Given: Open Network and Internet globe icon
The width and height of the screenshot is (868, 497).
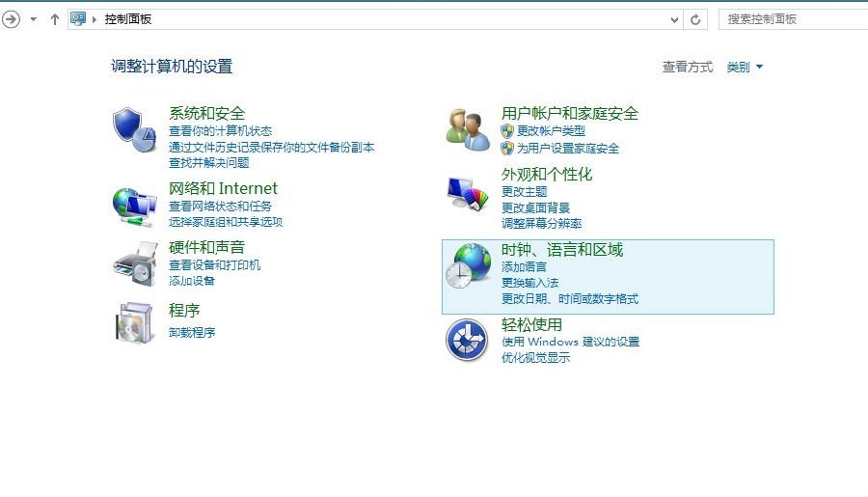Looking at the screenshot, I should [134, 207].
